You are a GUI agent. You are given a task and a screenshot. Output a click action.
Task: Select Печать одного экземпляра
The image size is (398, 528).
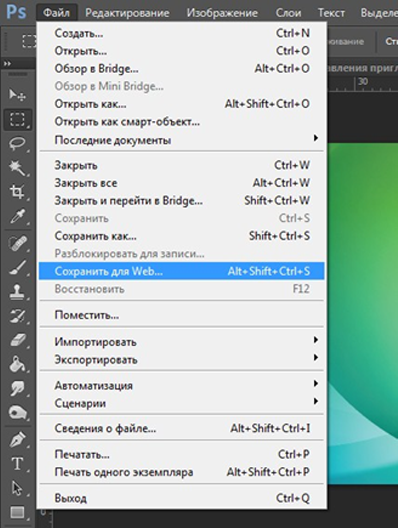[182, 472]
